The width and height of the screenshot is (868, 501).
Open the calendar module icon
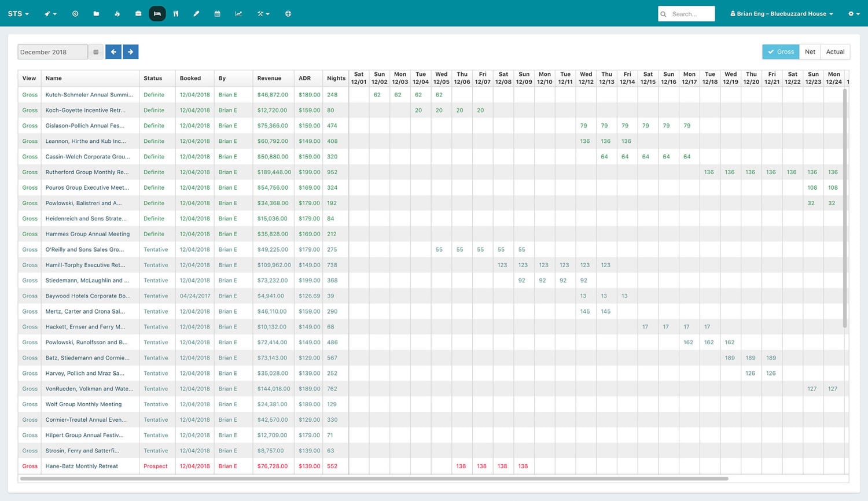coord(217,13)
